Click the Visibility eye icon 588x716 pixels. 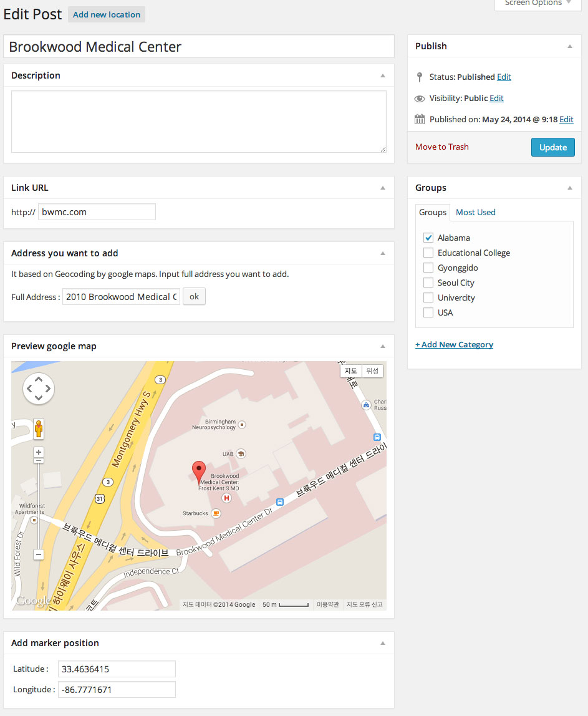tap(420, 98)
